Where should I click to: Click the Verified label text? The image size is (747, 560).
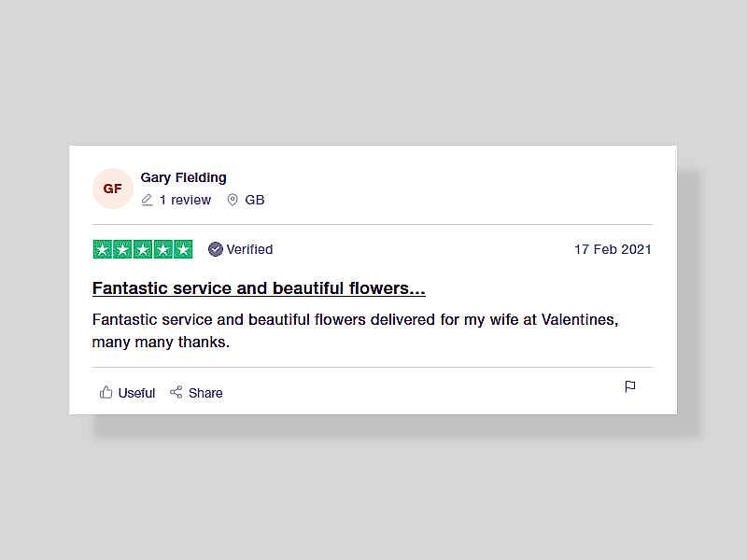tap(249, 249)
